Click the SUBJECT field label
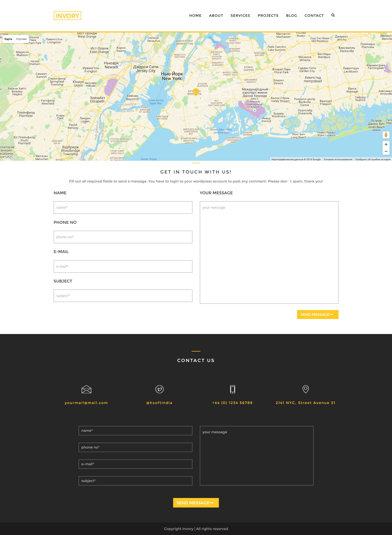The image size is (392, 535). 63,281
